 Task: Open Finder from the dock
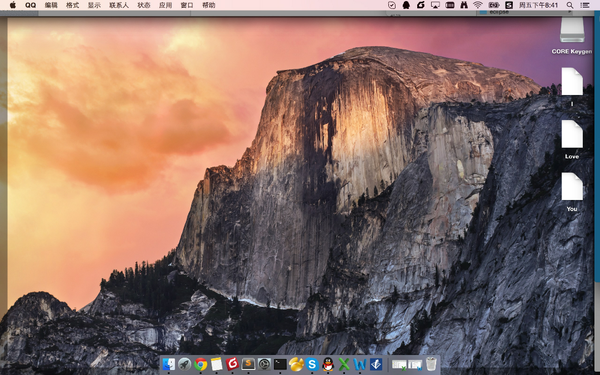169,364
